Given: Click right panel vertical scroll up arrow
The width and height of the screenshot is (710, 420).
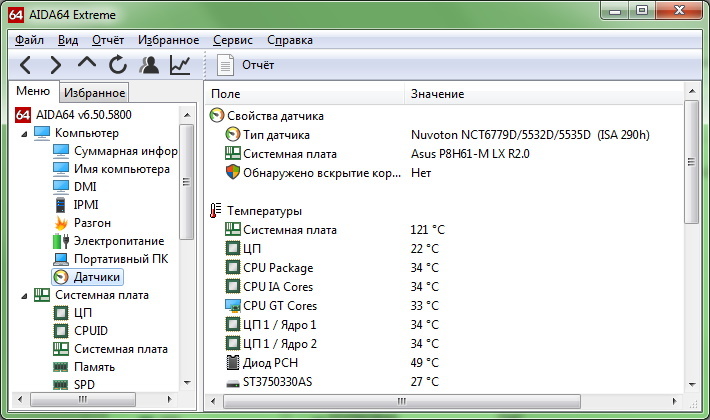Looking at the screenshot, I should pos(692,91).
